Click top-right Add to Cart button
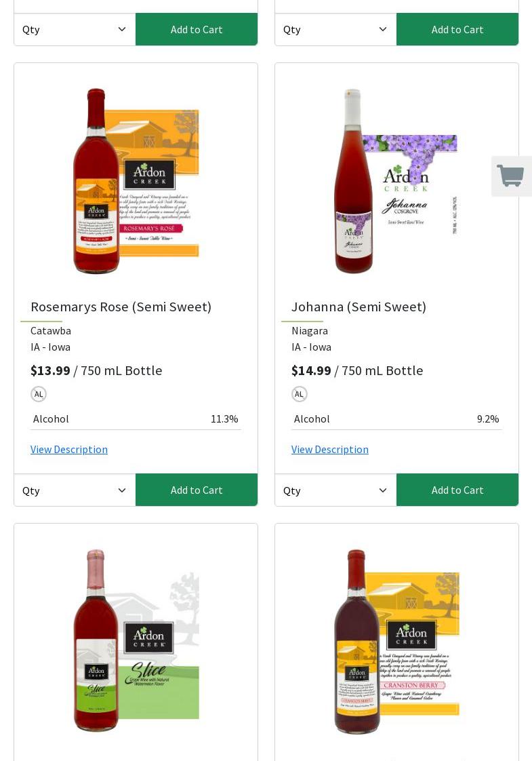This screenshot has height=761, width=532. click(457, 29)
